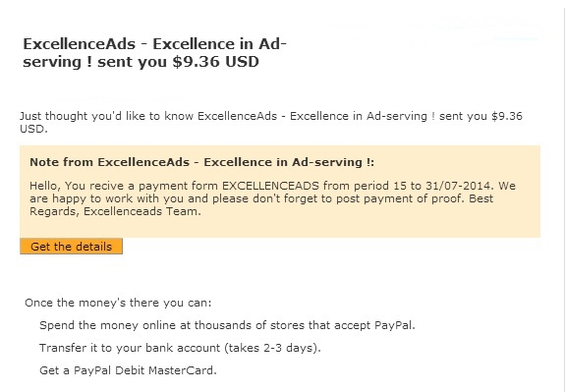Viewport: 565px width, 392px height.
Task: Click 'Spend the money online' list item
Action: [x=227, y=325]
